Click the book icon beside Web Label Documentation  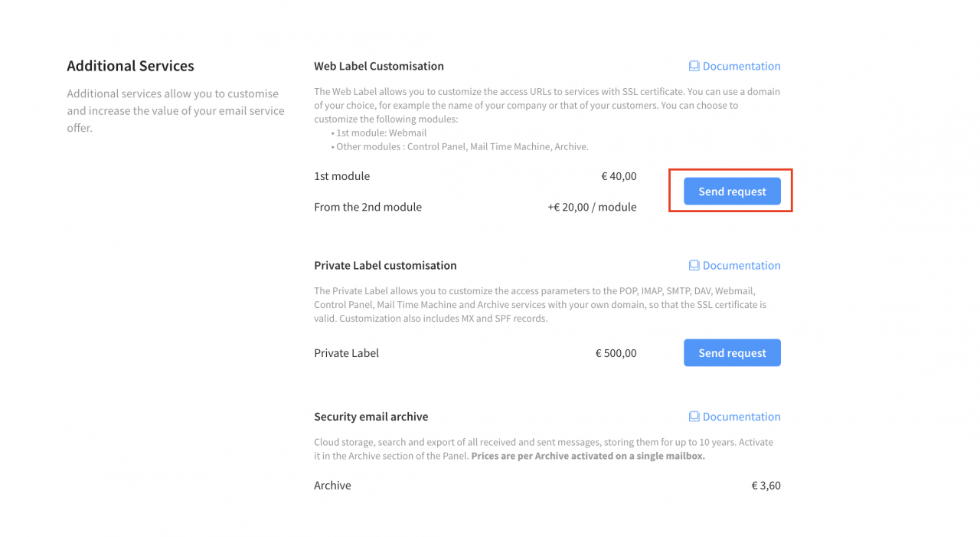[694, 66]
